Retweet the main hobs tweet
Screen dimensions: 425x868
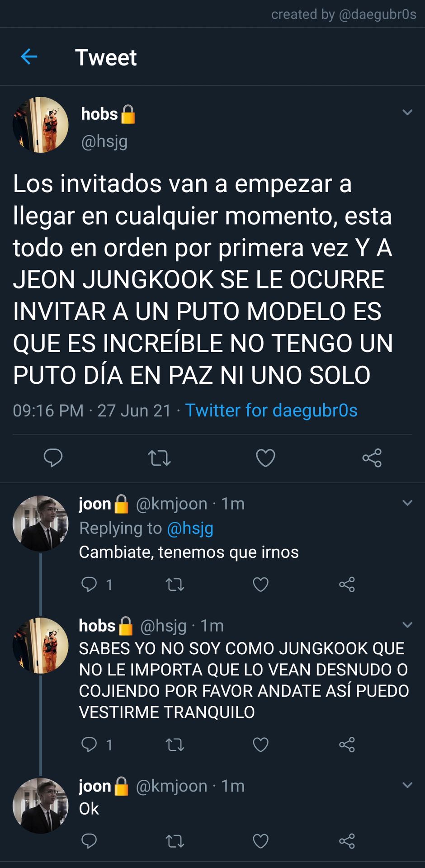click(x=159, y=458)
